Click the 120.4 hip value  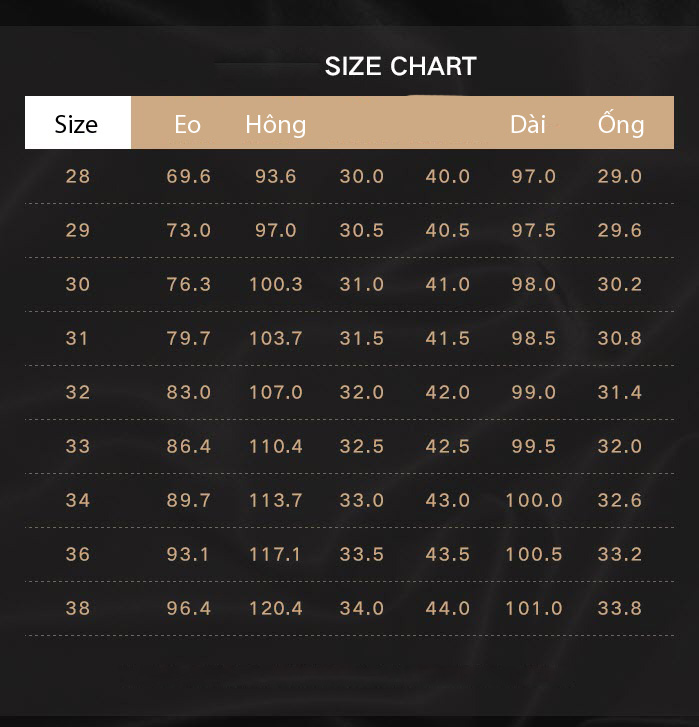(276, 608)
